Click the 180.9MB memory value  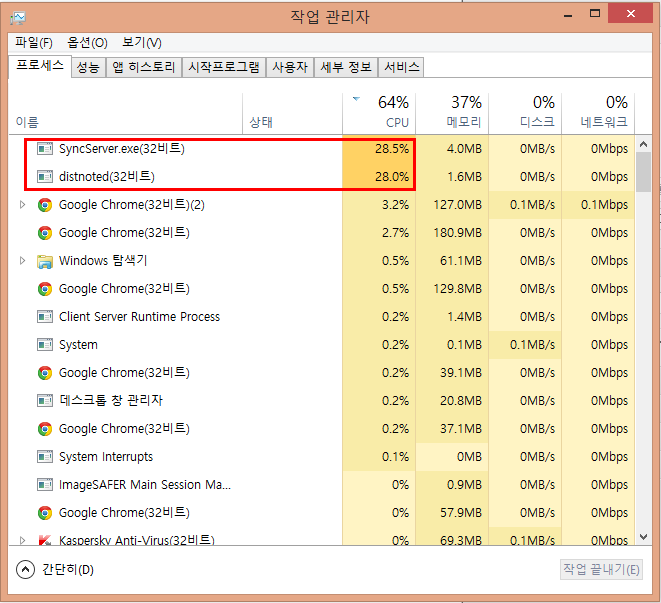(x=457, y=233)
